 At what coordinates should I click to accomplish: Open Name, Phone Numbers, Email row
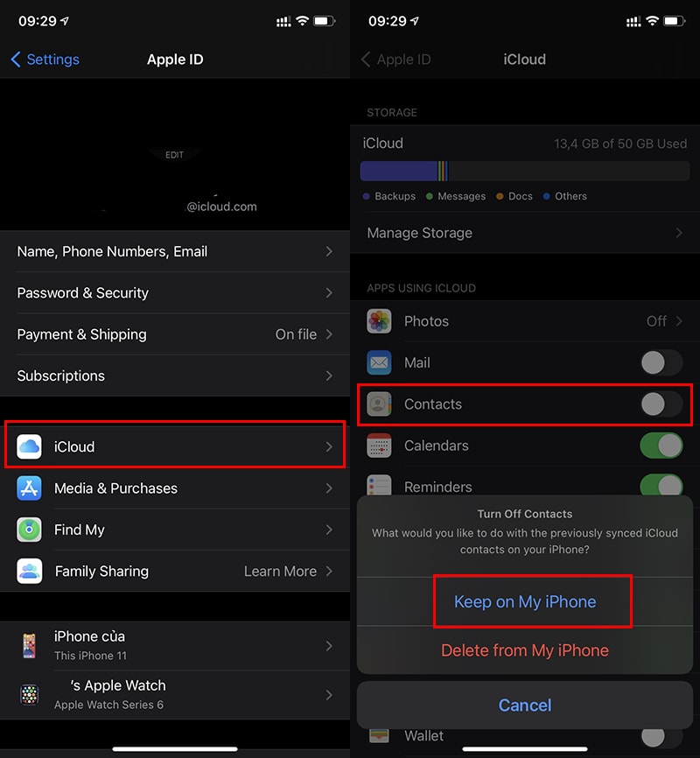point(174,251)
